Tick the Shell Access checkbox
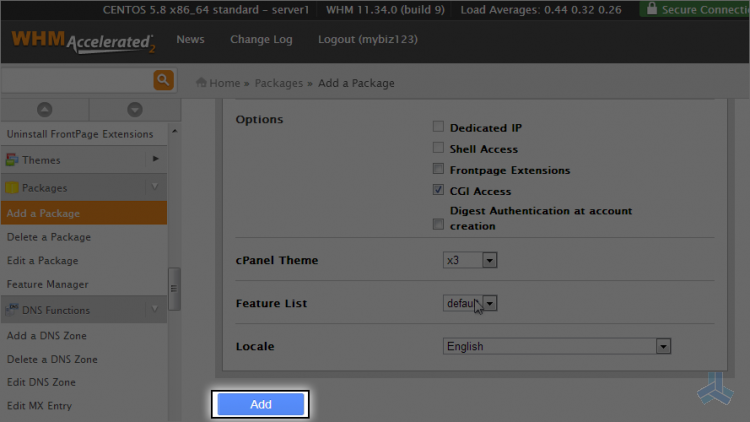 pyautogui.click(x=438, y=147)
